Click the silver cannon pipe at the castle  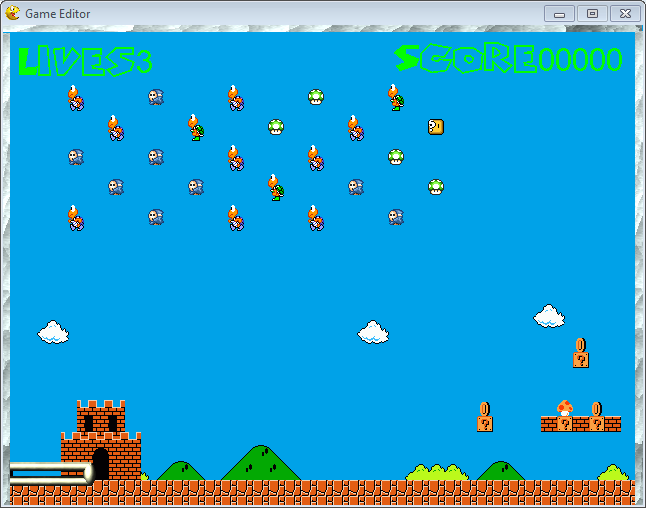click(x=52, y=473)
